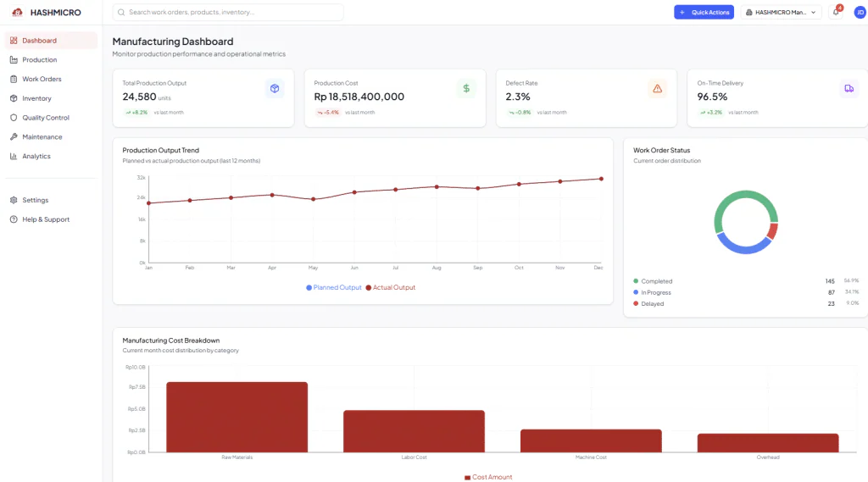Click the Inventory box icon
This screenshot has width=868, height=482.
tap(14, 98)
